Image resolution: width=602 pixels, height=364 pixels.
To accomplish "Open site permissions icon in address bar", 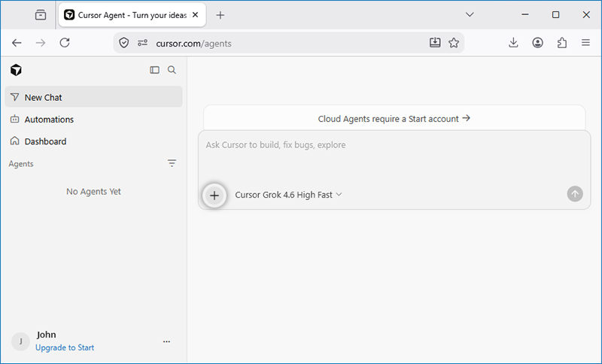I will pyautogui.click(x=142, y=43).
